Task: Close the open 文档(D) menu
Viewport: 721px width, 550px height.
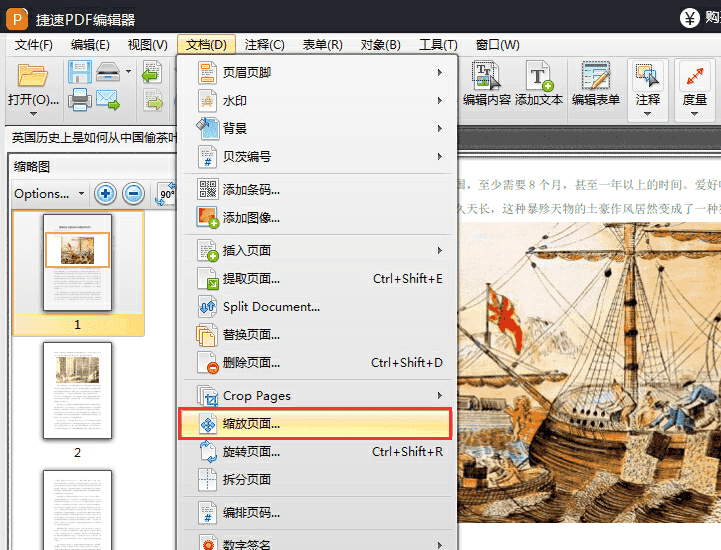Action: [x=206, y=45]
